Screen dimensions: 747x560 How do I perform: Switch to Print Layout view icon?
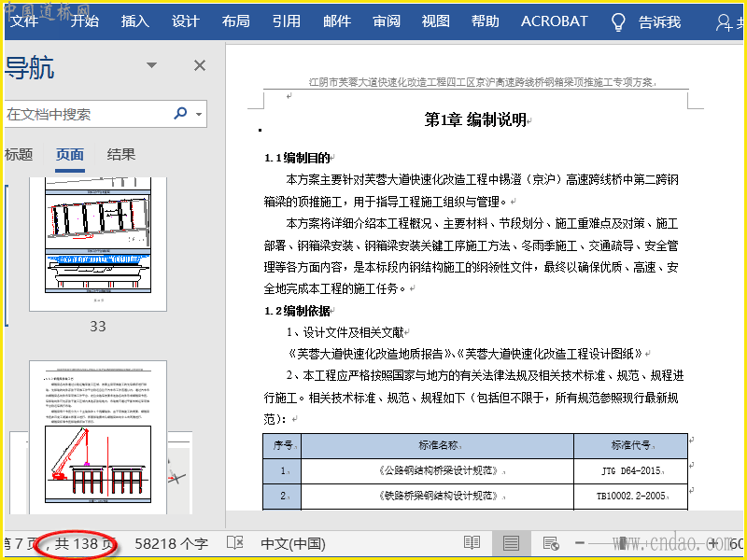pyautogui.click(x=511, y=543)
